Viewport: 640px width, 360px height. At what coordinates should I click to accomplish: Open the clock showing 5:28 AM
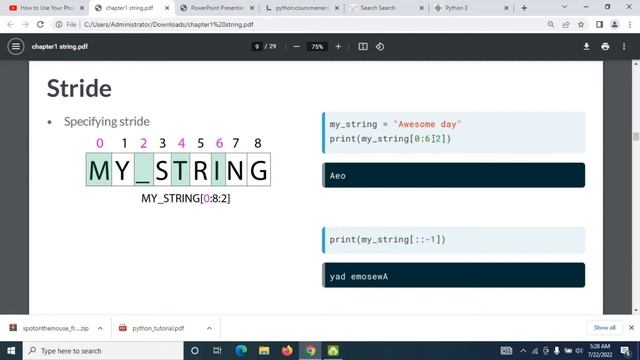coord(600,351)
